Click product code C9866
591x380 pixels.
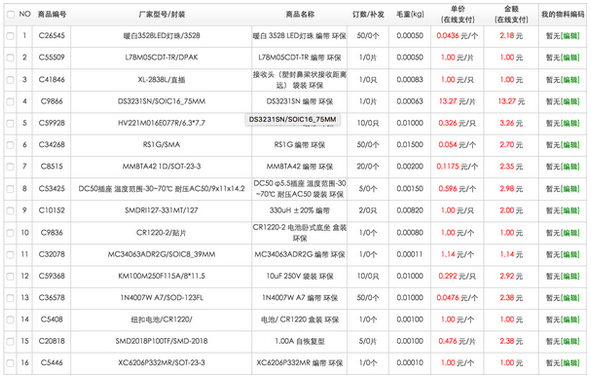(52, 102)
